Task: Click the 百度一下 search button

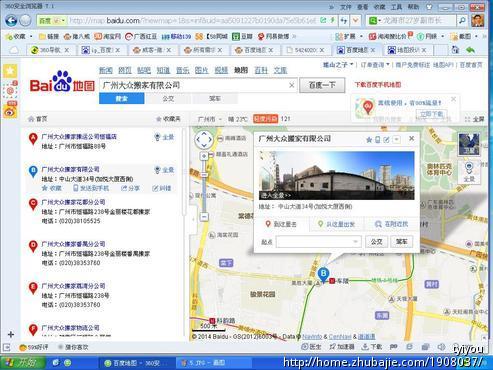Action: pos(322,85)
